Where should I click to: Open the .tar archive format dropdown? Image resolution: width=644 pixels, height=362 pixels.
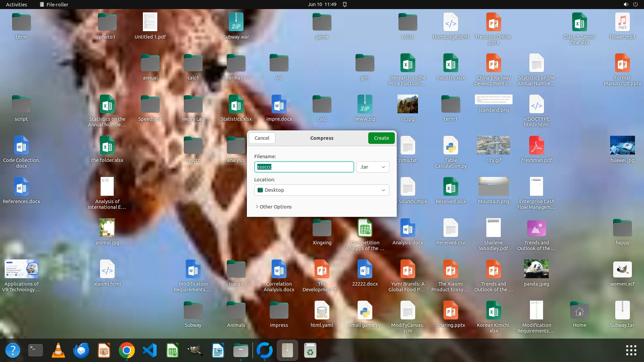point(372,167)
